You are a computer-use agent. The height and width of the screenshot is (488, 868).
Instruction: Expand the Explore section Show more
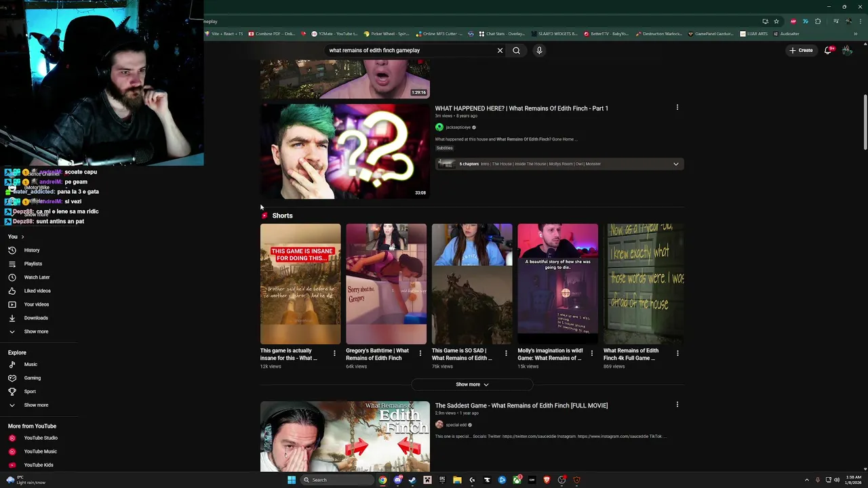[x=36, y=405]
